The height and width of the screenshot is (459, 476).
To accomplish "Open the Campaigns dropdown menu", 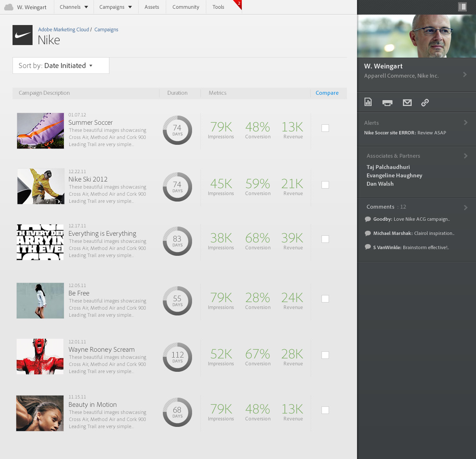I will click(116, 7).
